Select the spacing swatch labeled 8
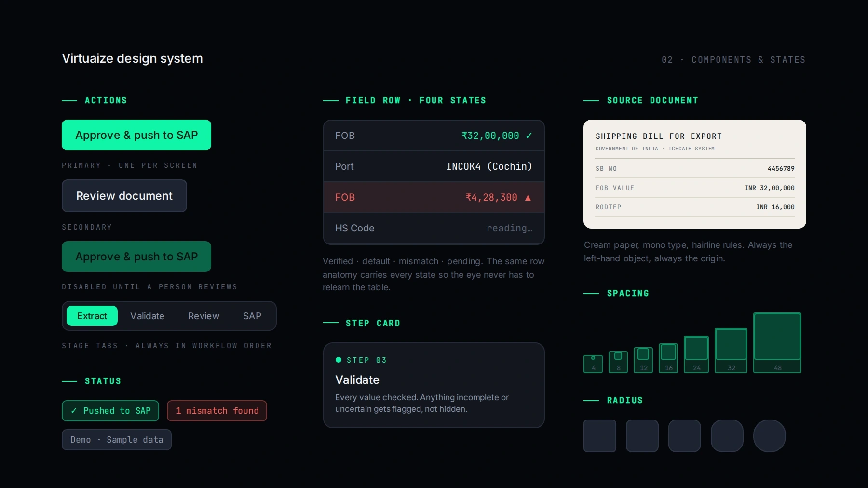Screen dimensions: 868x488 tap(618, 362)
